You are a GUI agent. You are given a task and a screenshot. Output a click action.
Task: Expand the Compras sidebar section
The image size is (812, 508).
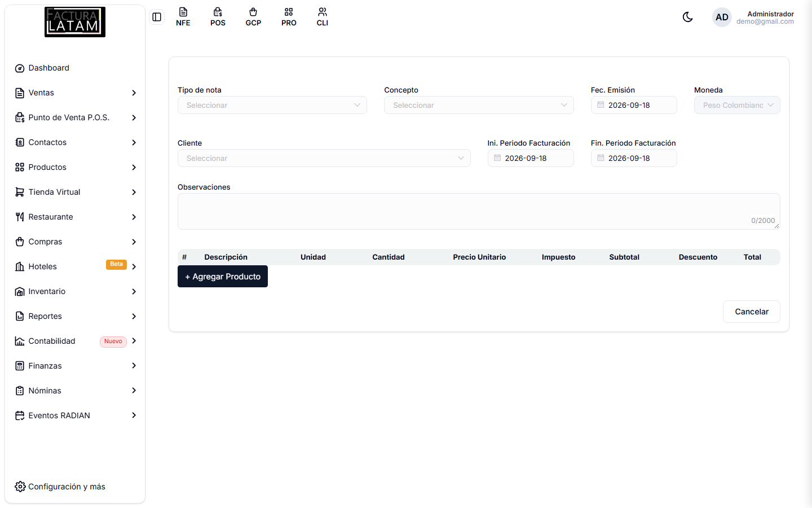pyautogui.click(x=75, y=242)
